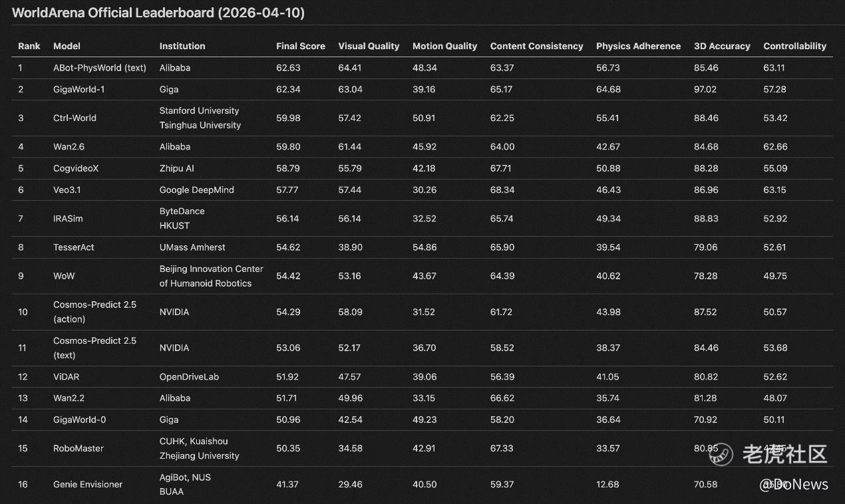Click physics adherence value 56.73

(608, 68)
